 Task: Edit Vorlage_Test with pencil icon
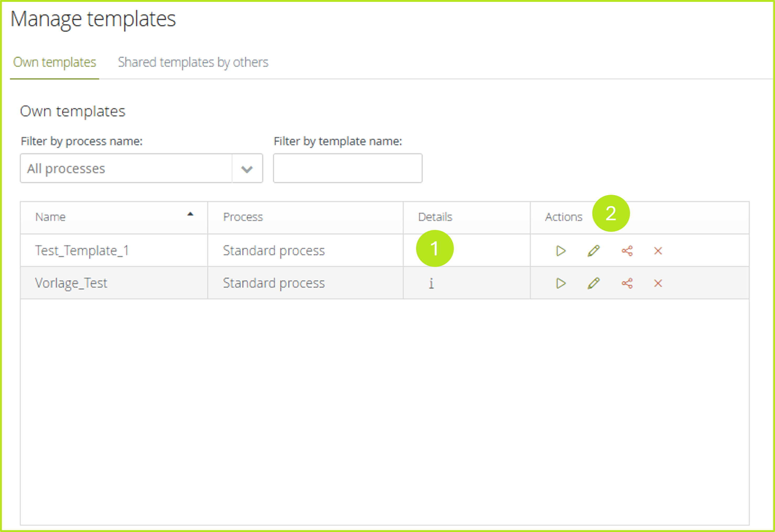pyautogui.click(x=594, y=283)
